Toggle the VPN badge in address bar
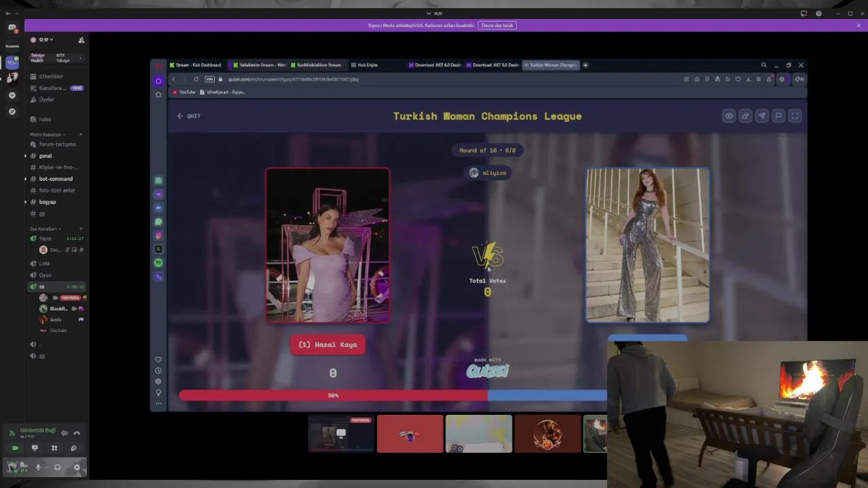The image size is (868, 488). click(x=210, y=79)
